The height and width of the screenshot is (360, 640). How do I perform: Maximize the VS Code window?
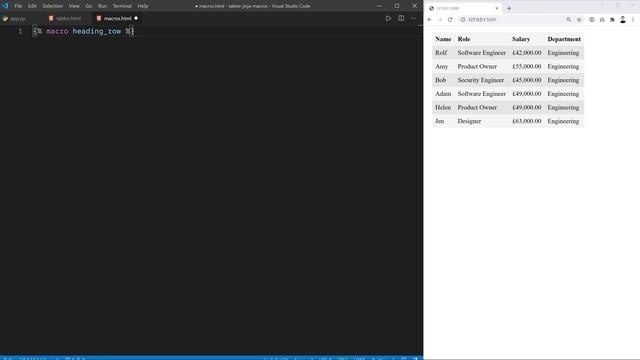[397, 6]
